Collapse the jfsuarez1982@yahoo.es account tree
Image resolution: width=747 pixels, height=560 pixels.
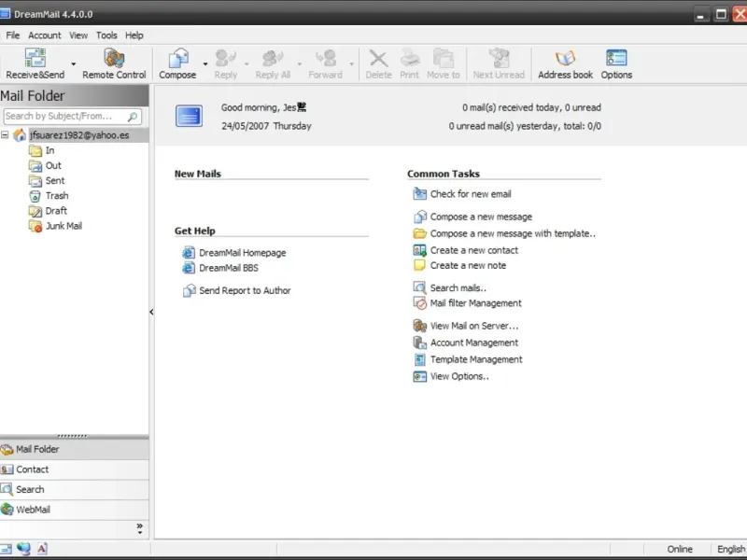click(x=6, y=135)
